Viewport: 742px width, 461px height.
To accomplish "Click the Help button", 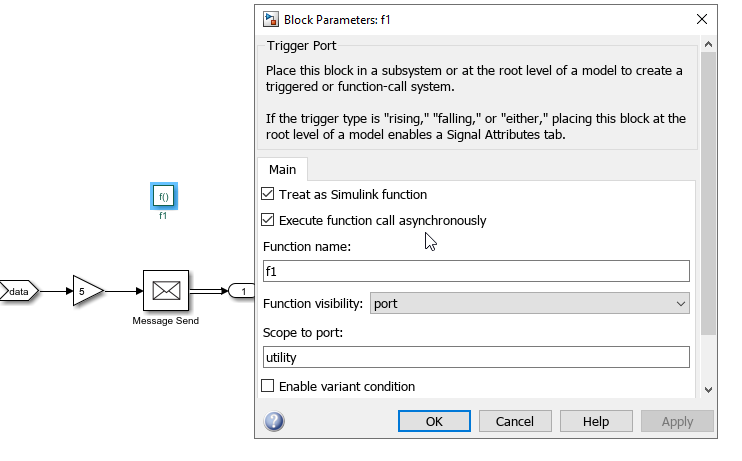I will pos(596,421).
